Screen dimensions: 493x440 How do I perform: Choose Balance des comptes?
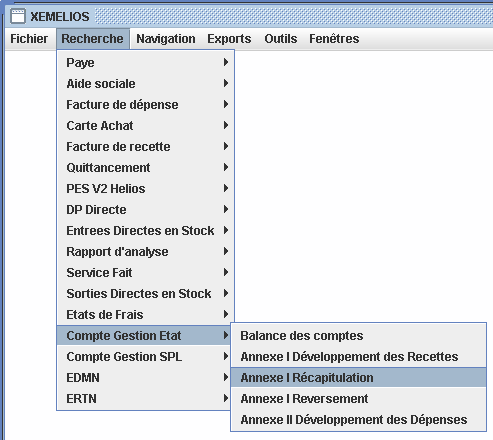point(359,336)
